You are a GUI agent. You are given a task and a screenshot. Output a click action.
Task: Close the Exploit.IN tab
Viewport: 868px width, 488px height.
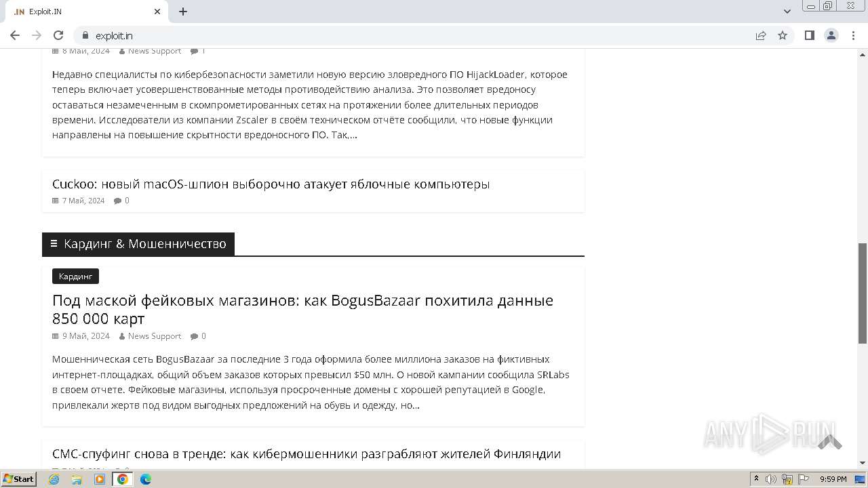pos(157,12)
